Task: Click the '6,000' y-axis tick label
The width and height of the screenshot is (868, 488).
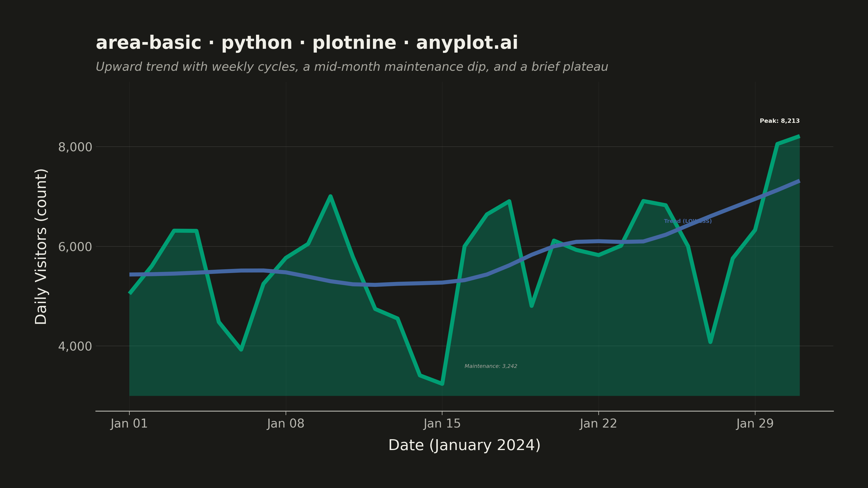Action: coord(75,247)
